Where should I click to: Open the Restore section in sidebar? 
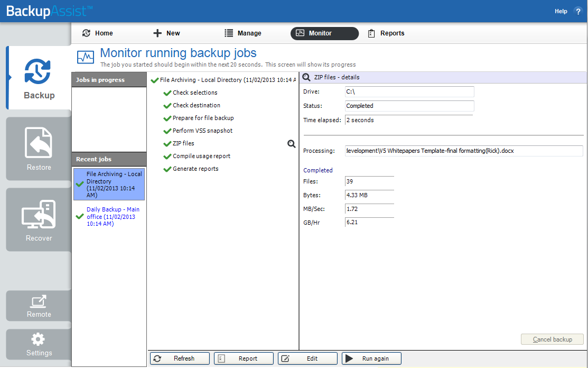(x=39, y=149)
